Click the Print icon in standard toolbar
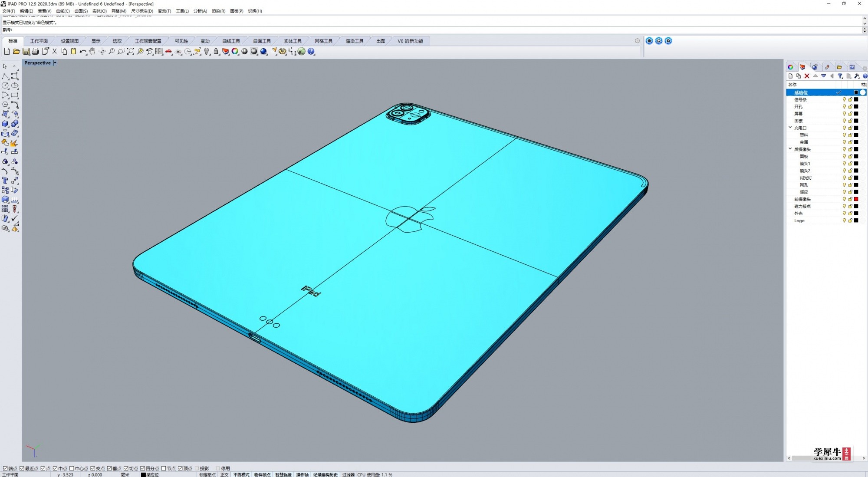 35,52
